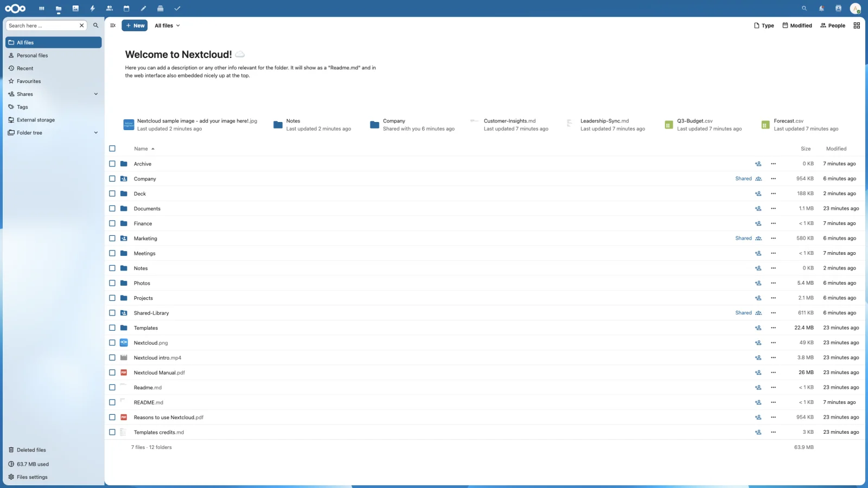Click share icon for Templates folder
Image resolution: width=868 pixels, height=488 pixels.
(x=758, y=328)
